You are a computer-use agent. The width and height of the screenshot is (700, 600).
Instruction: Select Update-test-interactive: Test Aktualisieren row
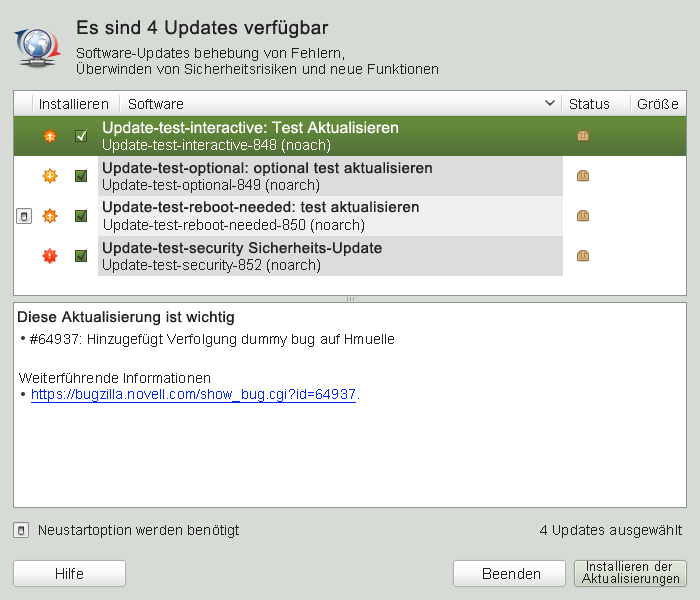click(350, 136)
